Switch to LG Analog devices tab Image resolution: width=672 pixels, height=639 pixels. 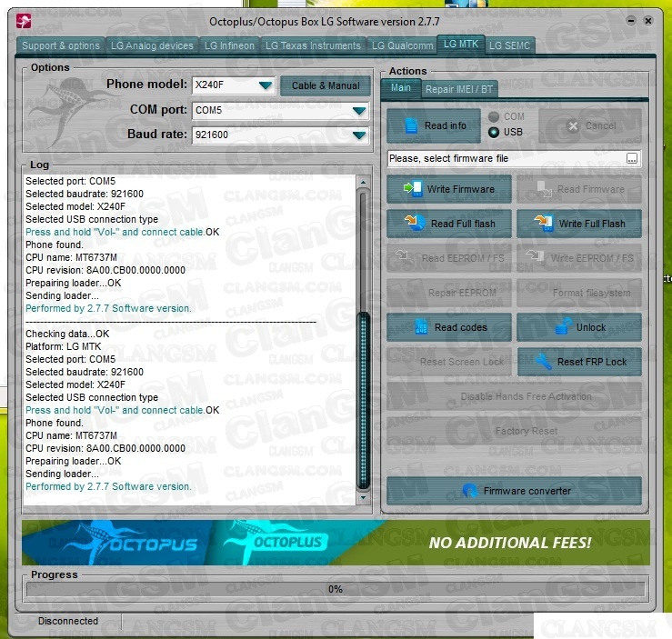152,45
